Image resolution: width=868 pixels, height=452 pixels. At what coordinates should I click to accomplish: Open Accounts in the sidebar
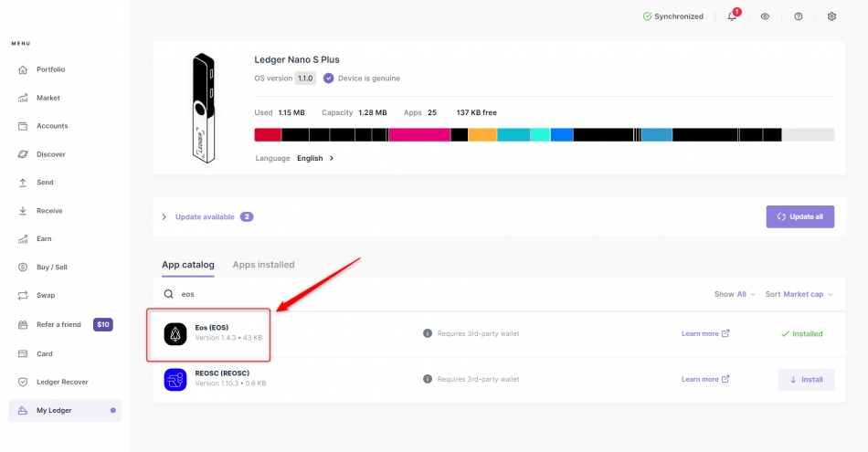point(52,126)
